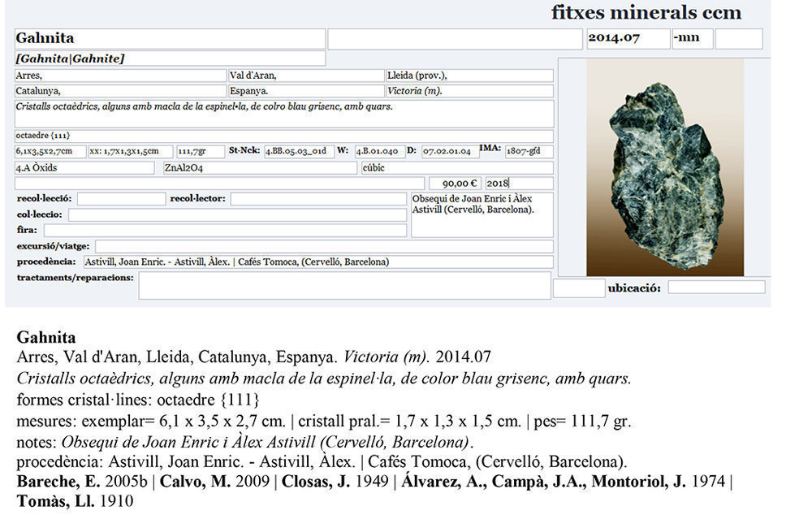This screenshot has width=812, height=515.
Task: Click the bold 'Gahnita' heading in summary
Action: tap(46, 337)
